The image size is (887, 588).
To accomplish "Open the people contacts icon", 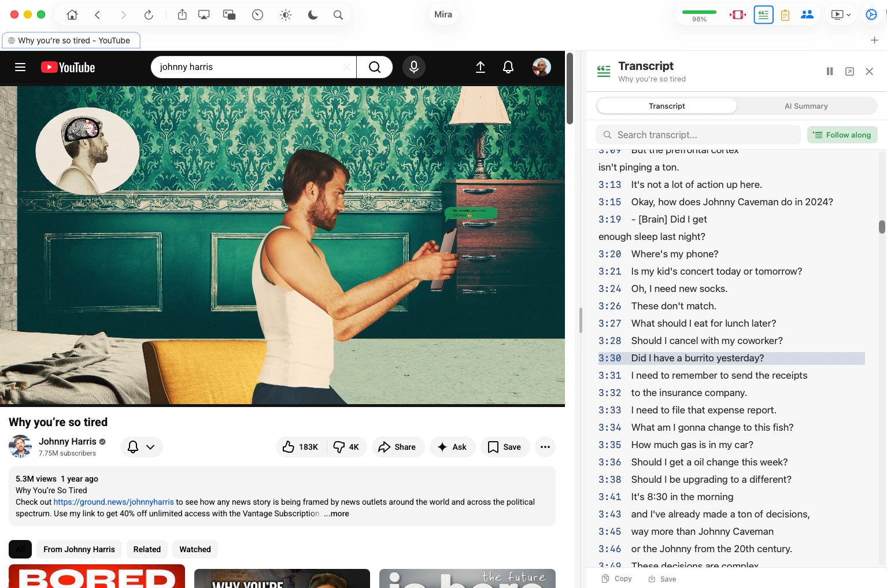I will coord(807,15).
